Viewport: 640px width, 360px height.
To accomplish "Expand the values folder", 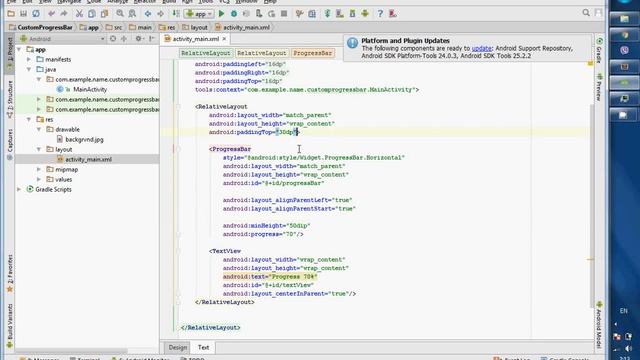I will (x=39, y=179).
